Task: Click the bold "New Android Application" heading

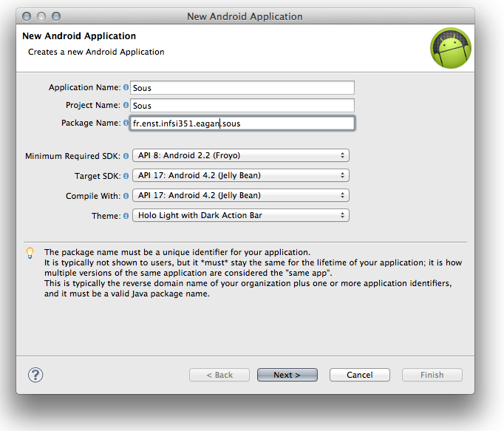Action: (x=79, y=36)
